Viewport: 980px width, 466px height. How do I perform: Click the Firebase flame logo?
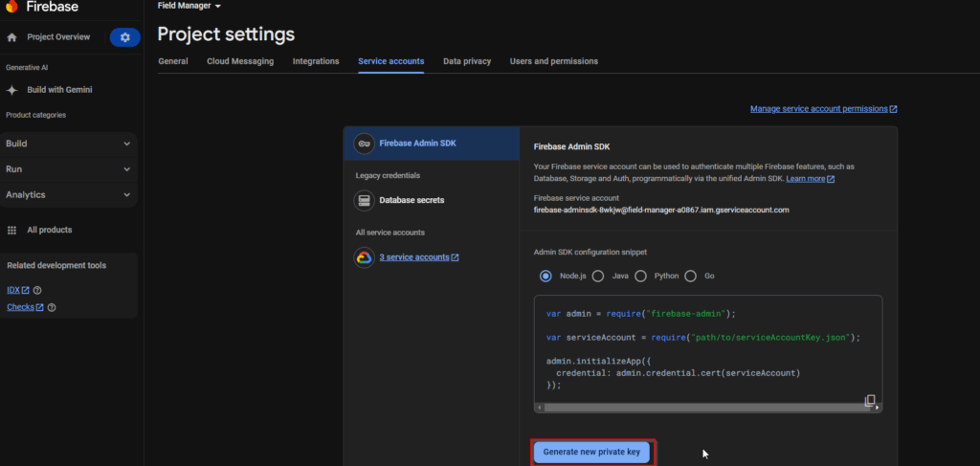(x=11, y=7)
